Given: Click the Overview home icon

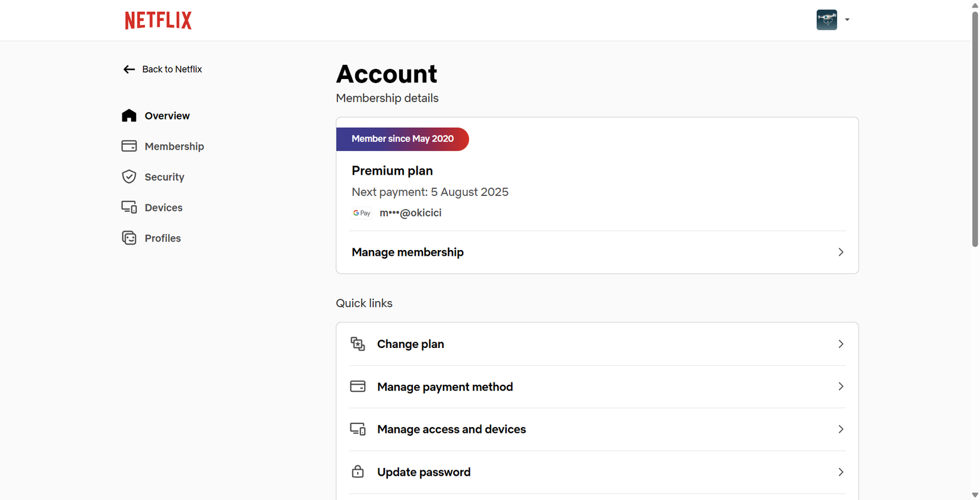Looking at the screenshot, I should [129, 116].
